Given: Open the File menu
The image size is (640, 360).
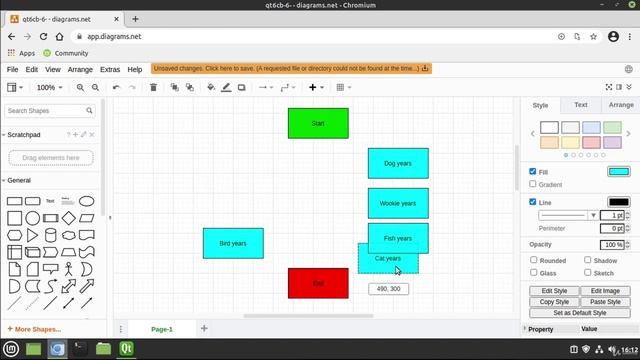Looking at the screenshot, I should click(x=12, y=69).
